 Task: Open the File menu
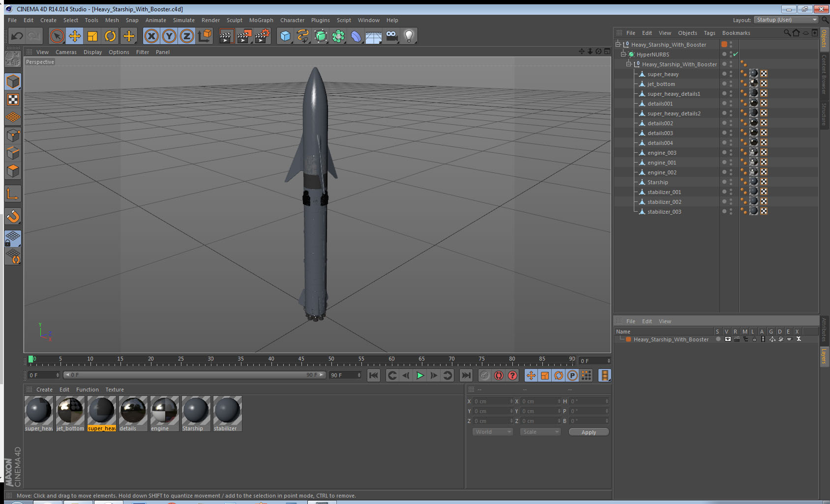pos(12,20)
